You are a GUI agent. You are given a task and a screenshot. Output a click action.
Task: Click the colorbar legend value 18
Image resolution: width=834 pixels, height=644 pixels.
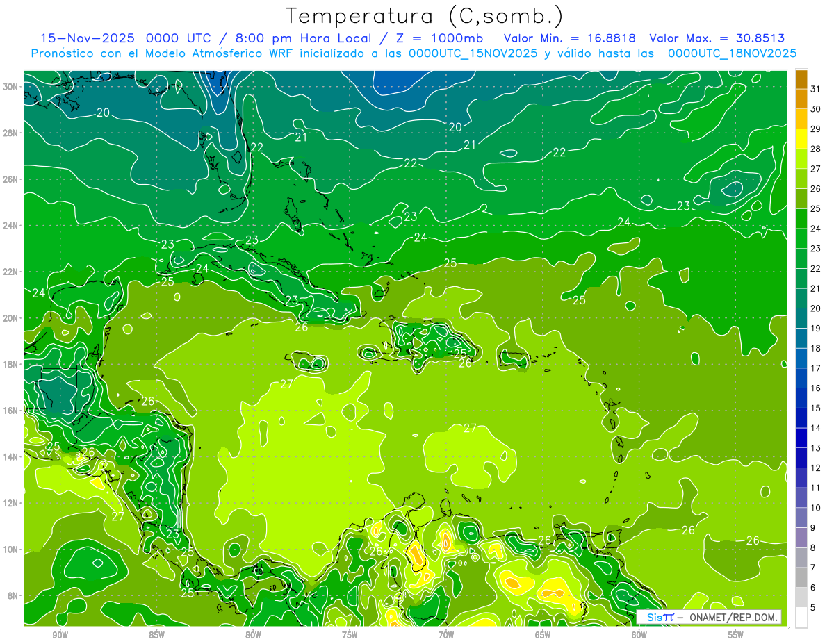pyautogui.click(x=816, y=348)
